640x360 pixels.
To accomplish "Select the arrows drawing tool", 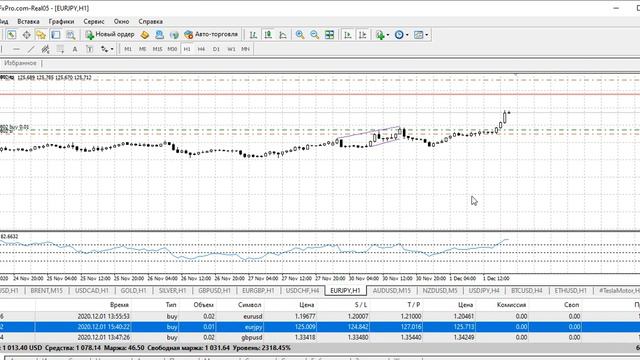I will tap(104, 49).
